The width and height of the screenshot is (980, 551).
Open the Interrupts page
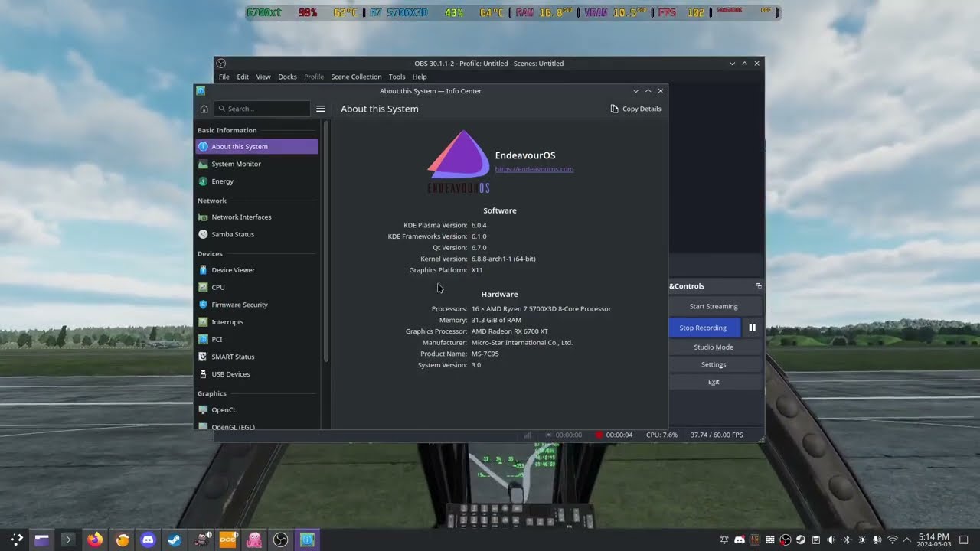click(257, 322)
